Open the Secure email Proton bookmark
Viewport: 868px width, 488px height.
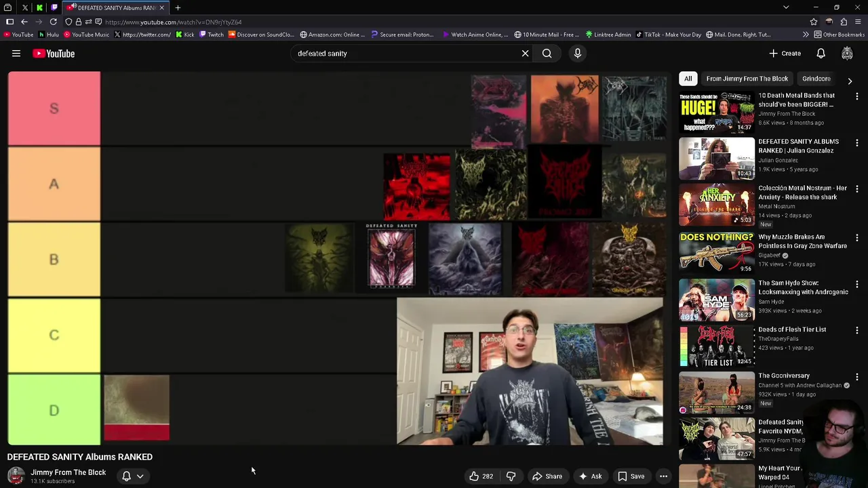pos(402,35)
